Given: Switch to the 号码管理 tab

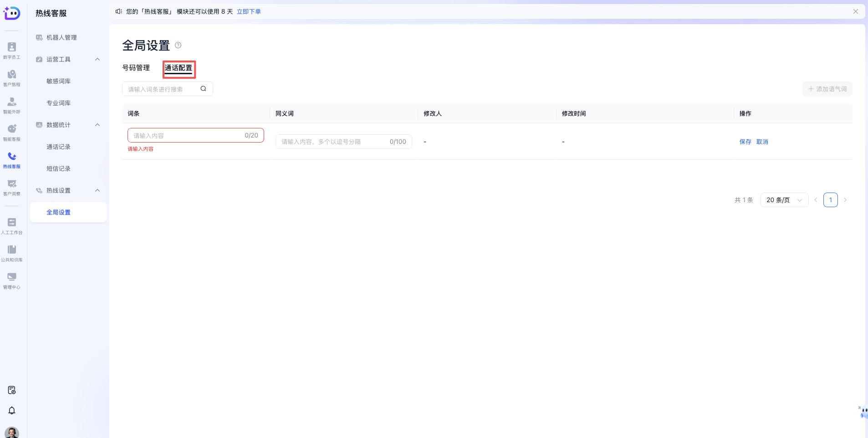Looking at the screenshot, I should 136,68.
